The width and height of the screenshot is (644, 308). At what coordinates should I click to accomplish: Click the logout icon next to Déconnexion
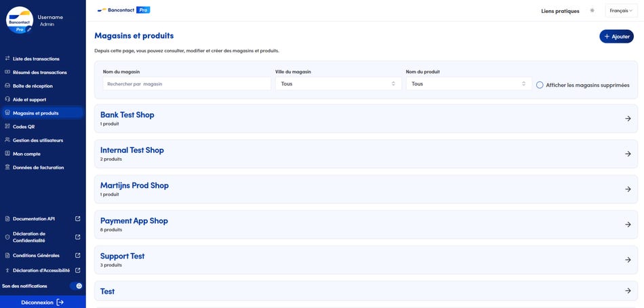coord(60,303)
